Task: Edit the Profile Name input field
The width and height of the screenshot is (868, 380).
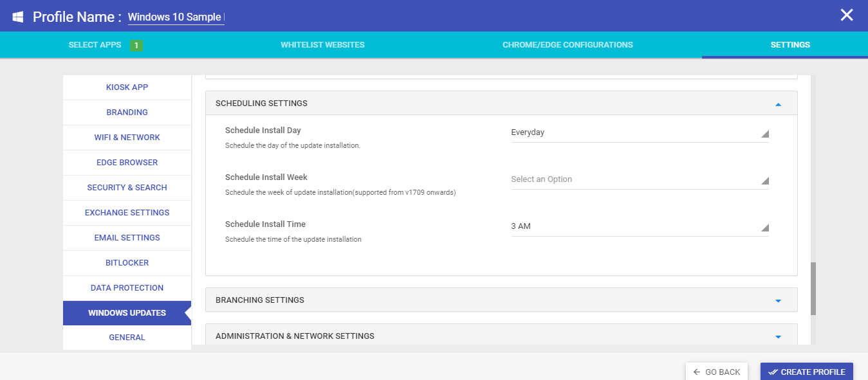Action: coord(176,17)
